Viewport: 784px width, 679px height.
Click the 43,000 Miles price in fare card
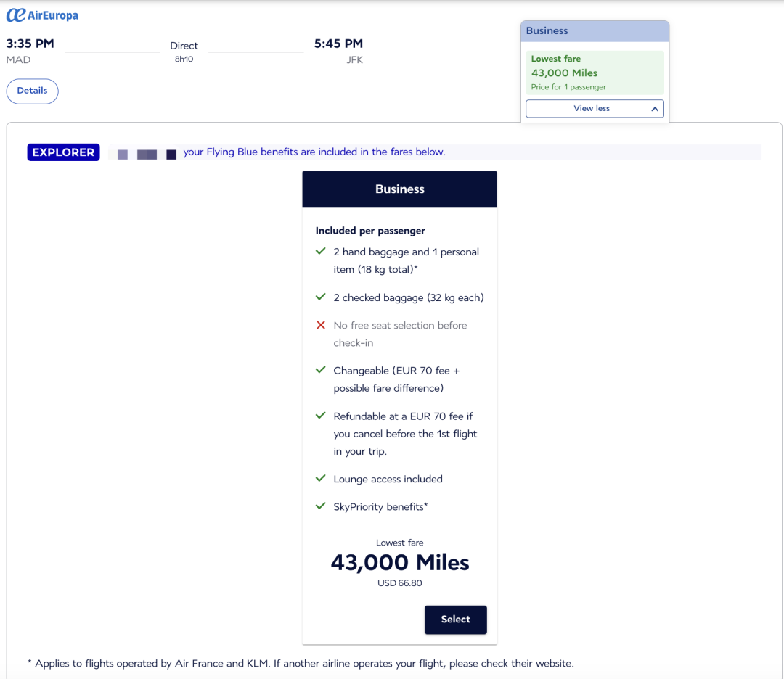[399, 563]
